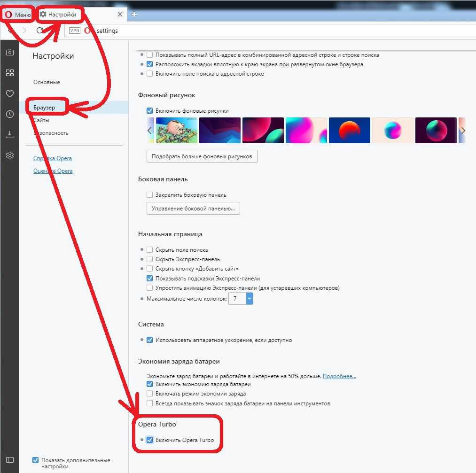
Task: Open History clock in sidebar
Action: click(x=10, y=114)
